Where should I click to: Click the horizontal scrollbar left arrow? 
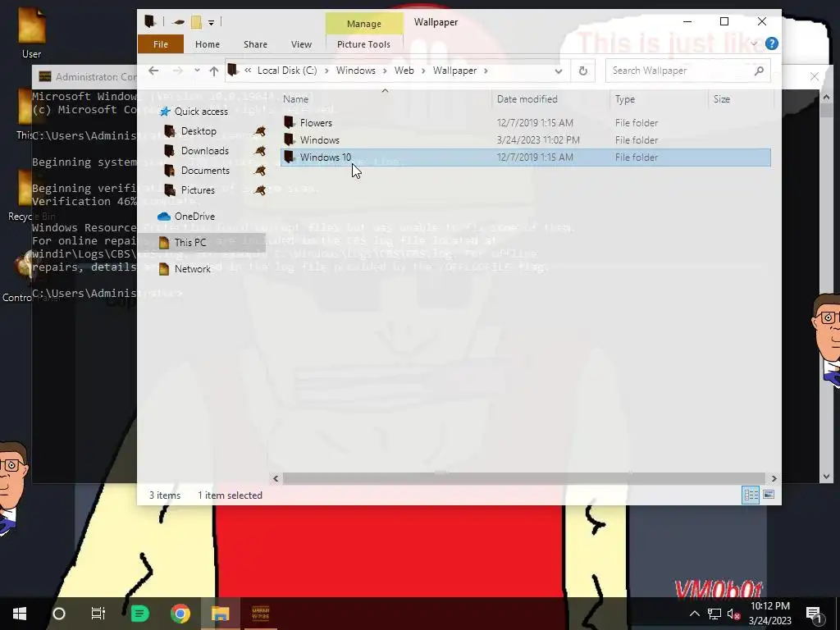pyautogui.click(x=276, y=478)
